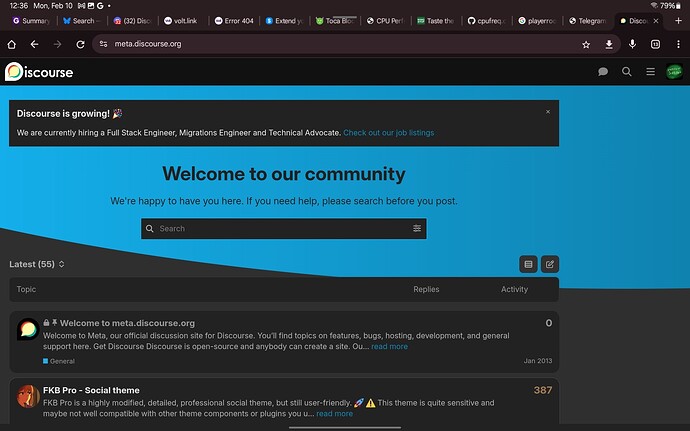Open the Discourse chat bubble icon

pos(603,71)
